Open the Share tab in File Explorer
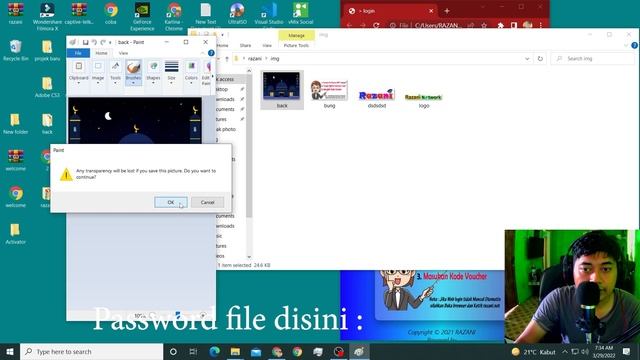This screenshot has width=640, height=360. (245, 45)
